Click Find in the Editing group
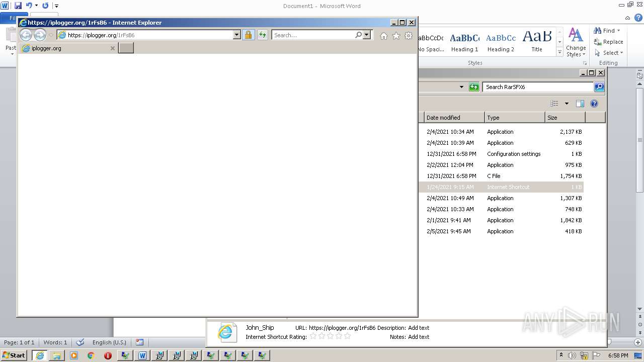Image resolution: width=644 pixels, height=362 pixels. (605, 31)
